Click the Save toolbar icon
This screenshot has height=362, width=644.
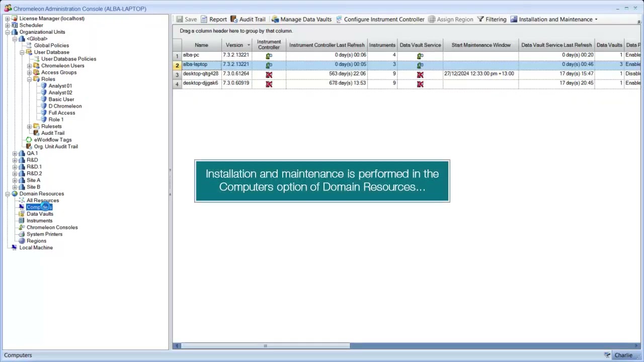180,20
